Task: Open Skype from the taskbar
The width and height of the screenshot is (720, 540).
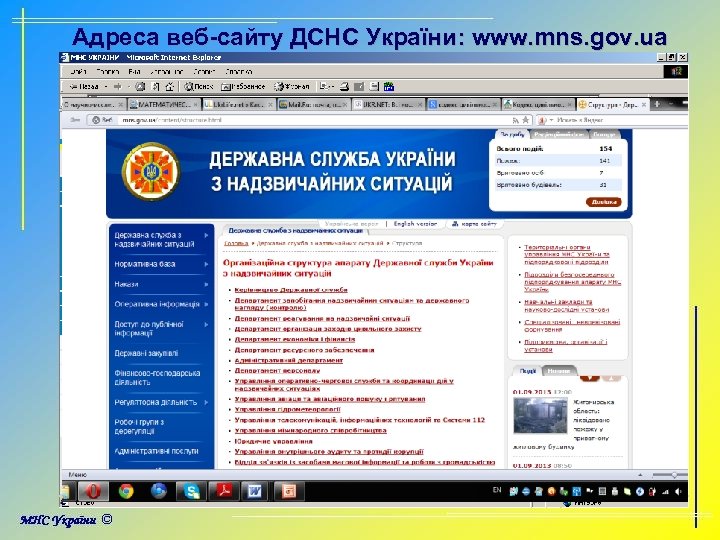Action: [191, 491]
